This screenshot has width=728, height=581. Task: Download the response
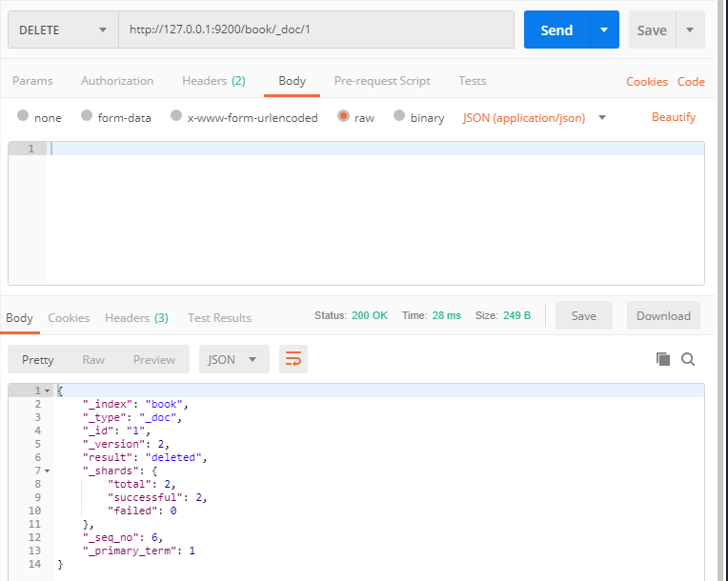tap(663, 315)
